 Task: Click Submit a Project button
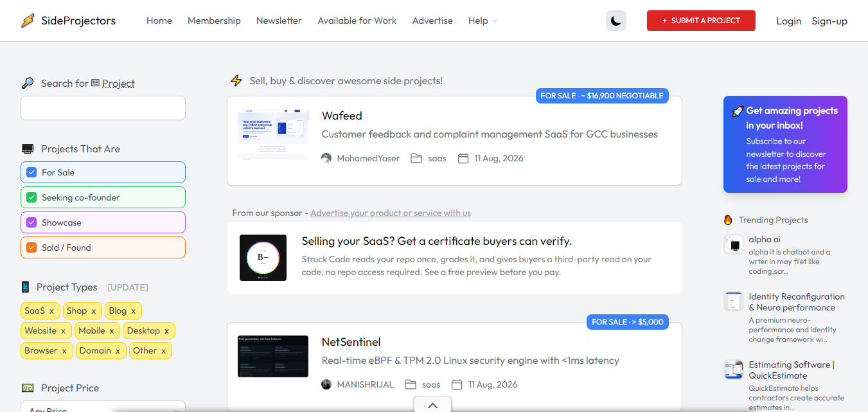[x=701, y=21]
